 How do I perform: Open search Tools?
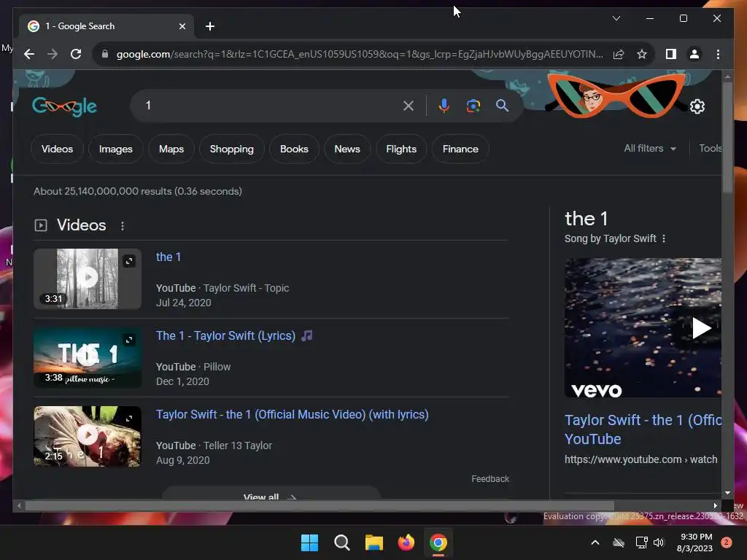tap(710, 149)
